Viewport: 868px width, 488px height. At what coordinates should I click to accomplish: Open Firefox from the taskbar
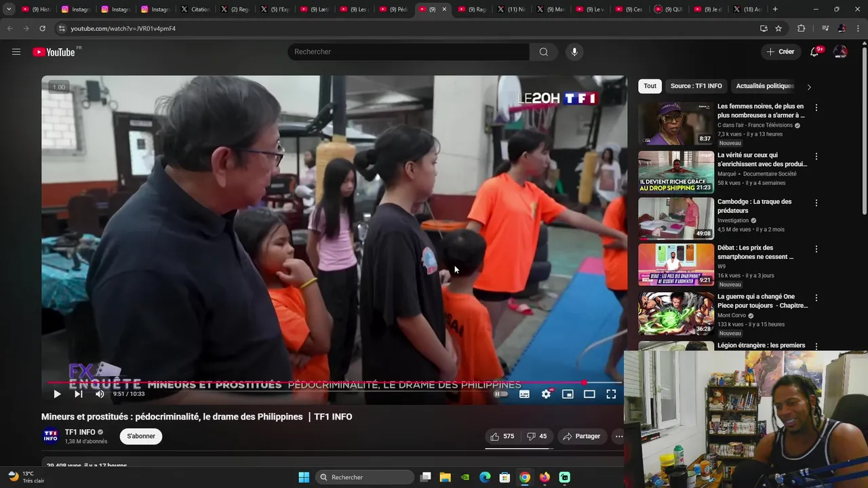(x=545, y=477)
